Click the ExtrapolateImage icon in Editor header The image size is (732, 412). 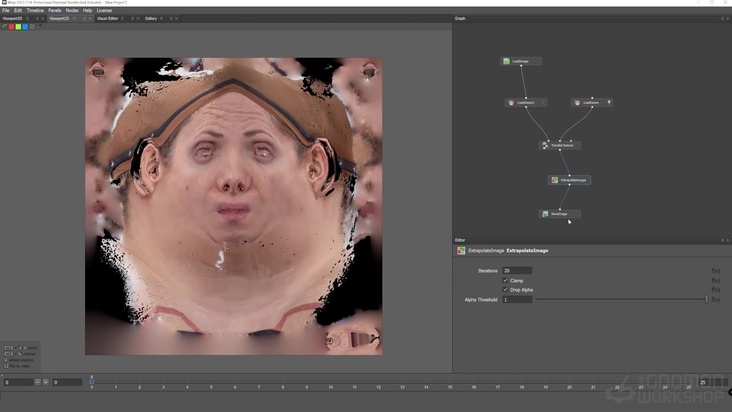[x=461, y=251]
